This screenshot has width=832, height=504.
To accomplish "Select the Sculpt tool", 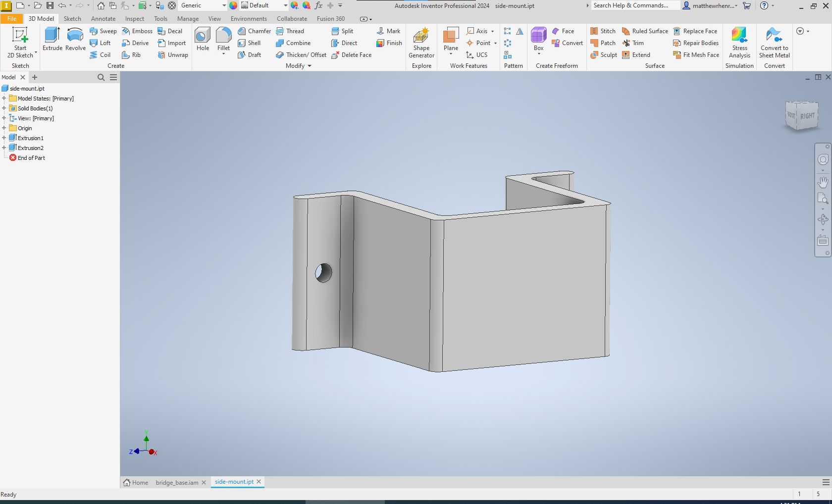I will pos(604,55).
